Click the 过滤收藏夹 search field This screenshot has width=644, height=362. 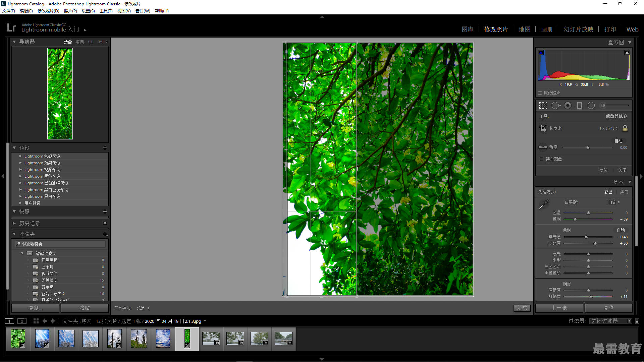tap(61, 244)
